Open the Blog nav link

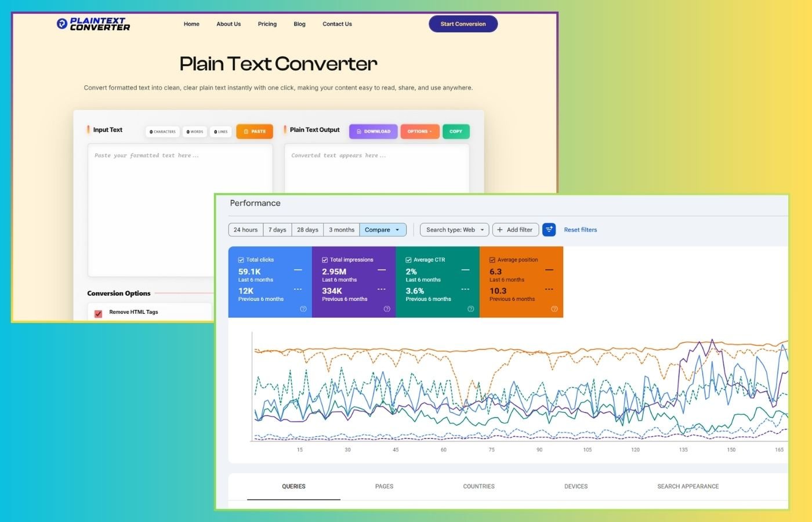[x=299, y=24]
